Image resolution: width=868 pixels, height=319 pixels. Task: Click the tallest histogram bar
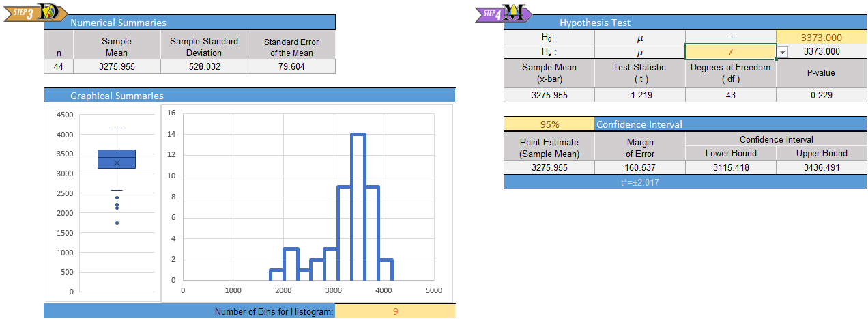tap(358, 205)
